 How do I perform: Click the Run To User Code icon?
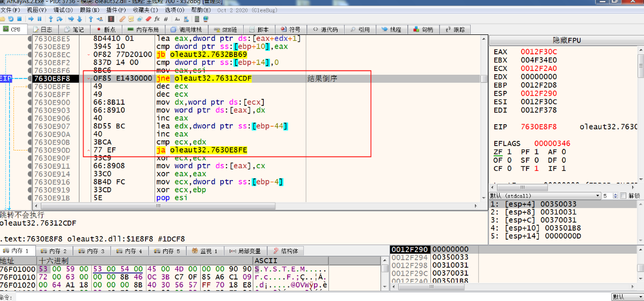100,19
